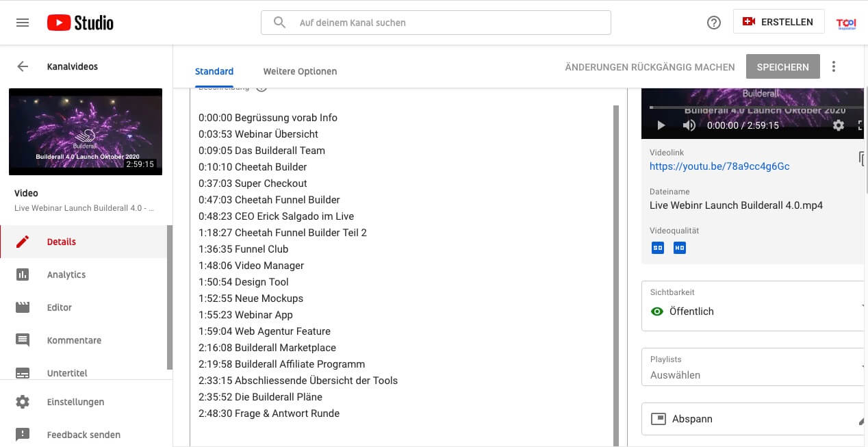Click the line '2:33:15 Abschliessende Übersicht der Tools'
This screenshot has width=868, height=447.
(x=298, y=381)
